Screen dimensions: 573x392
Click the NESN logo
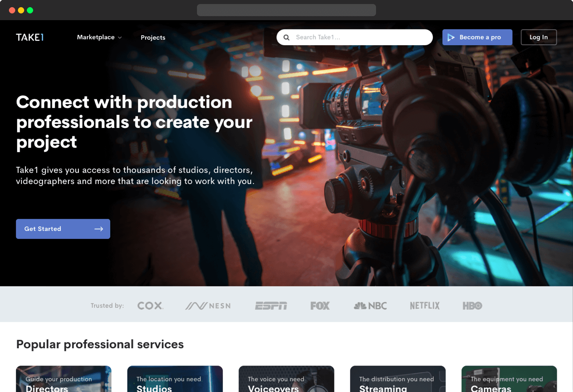coord(208,306)
